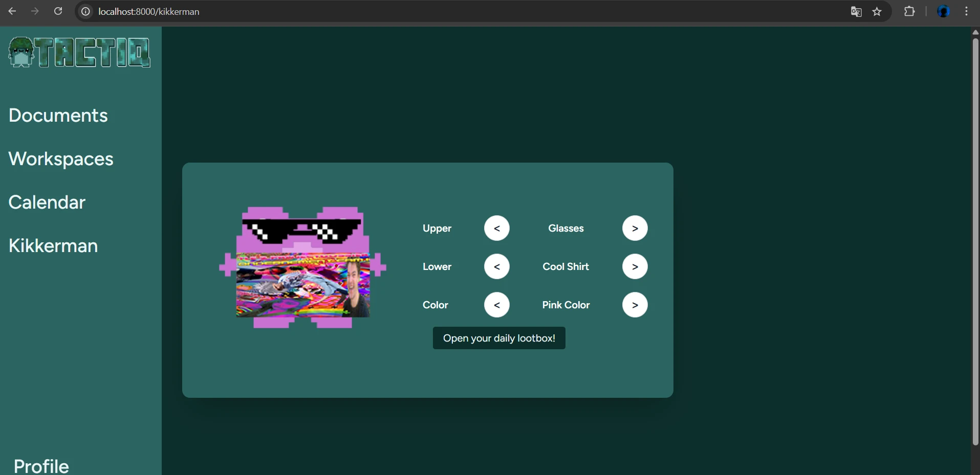Select the next shirt after Cool Shirt
Screen dimensions: 980x475
point(634,266)
